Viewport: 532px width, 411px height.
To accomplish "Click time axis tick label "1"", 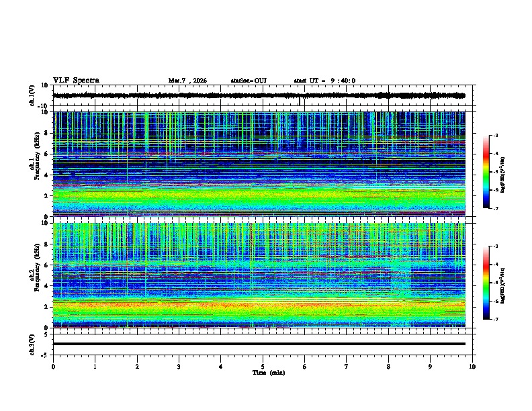I will click(x=95, y=367).
